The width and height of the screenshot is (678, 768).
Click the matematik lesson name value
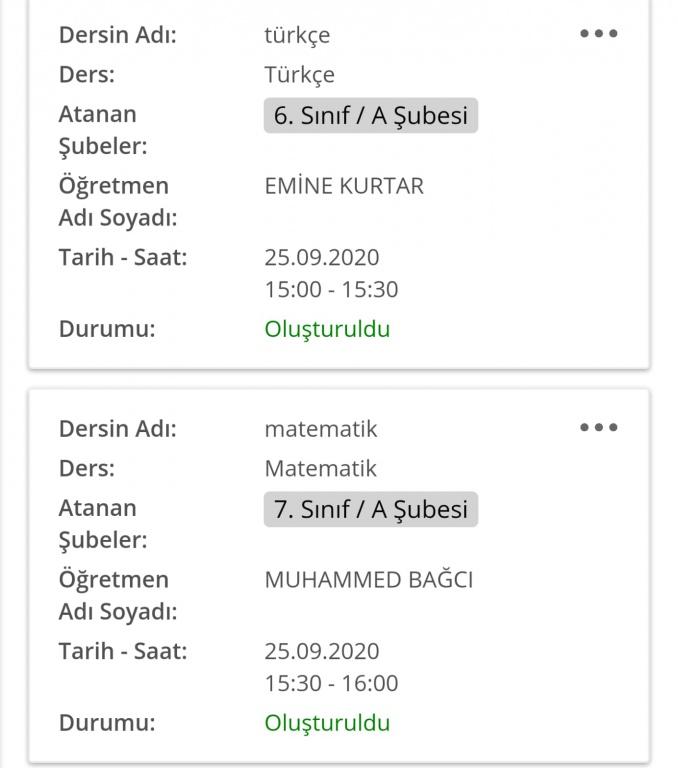point(321,429)
